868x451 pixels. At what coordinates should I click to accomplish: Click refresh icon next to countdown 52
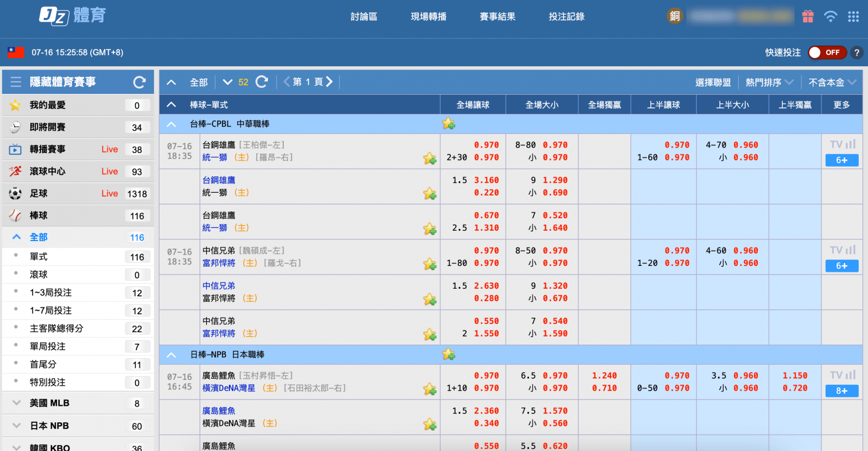(262, 82)
